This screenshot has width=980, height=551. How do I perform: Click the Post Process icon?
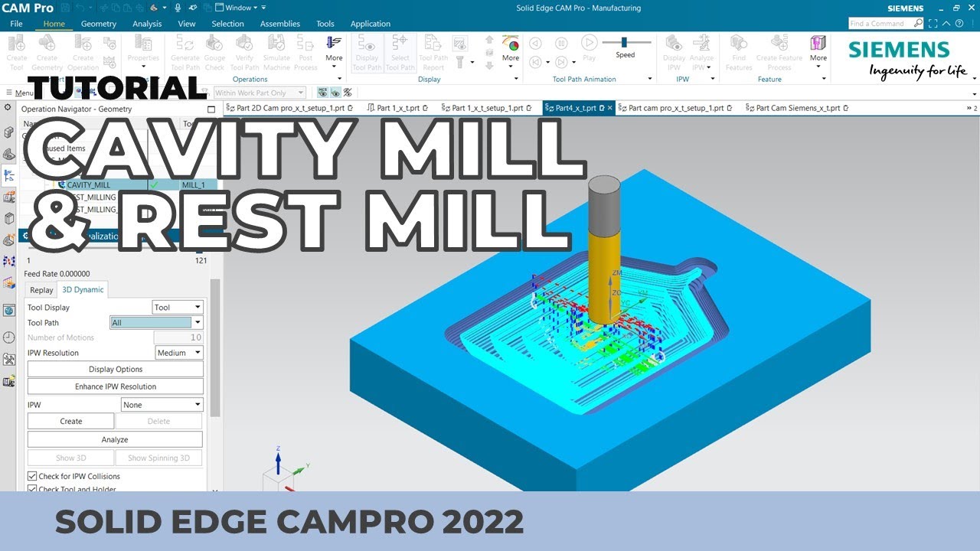(305, 44)
